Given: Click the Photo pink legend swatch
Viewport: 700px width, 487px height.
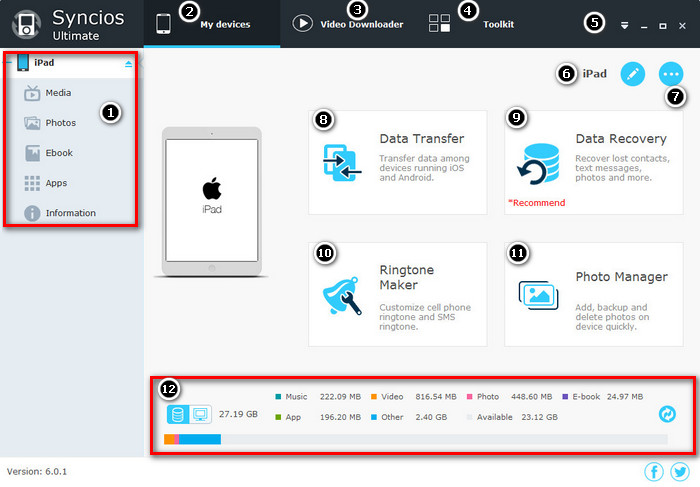Looking at the screenshot, I should pyautogui.click(x=469, y=396).
